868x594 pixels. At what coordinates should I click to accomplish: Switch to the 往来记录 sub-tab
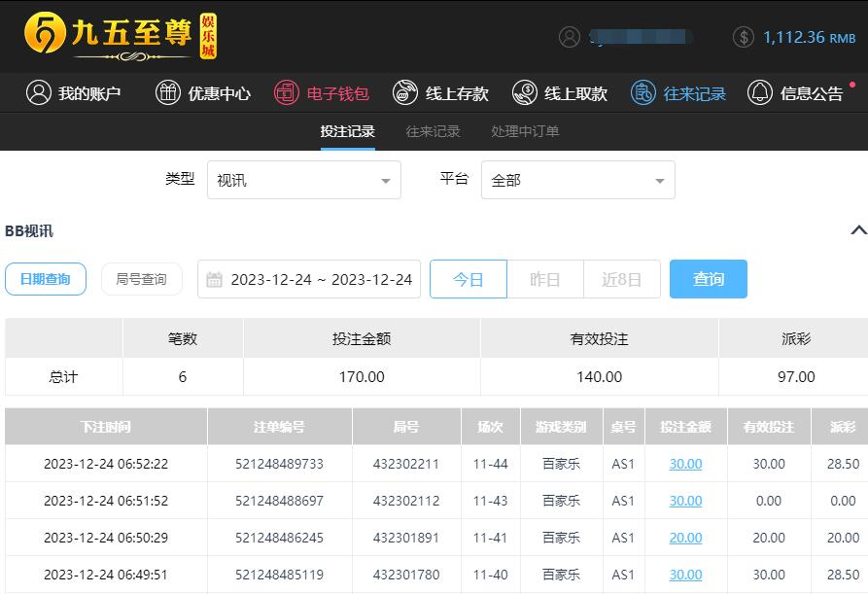[433, 131]
